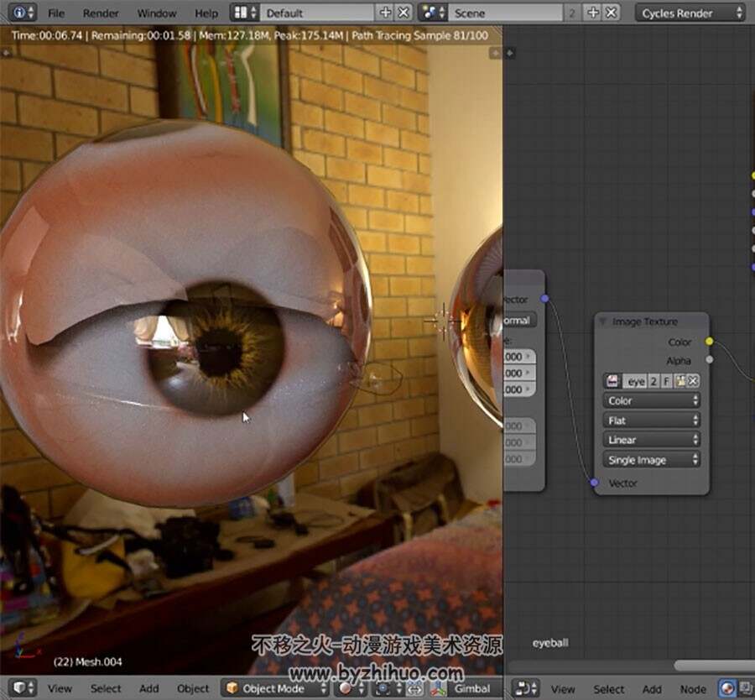The image size is (755, 700).
Task: Click the Mapping node Vector output socket
Action: pyautogui.click(x=544, y=299)
